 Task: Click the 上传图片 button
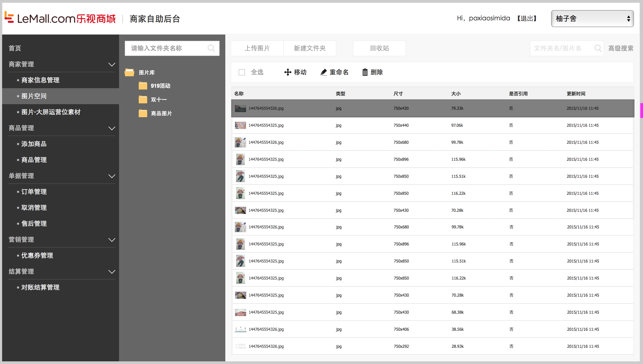257,48
